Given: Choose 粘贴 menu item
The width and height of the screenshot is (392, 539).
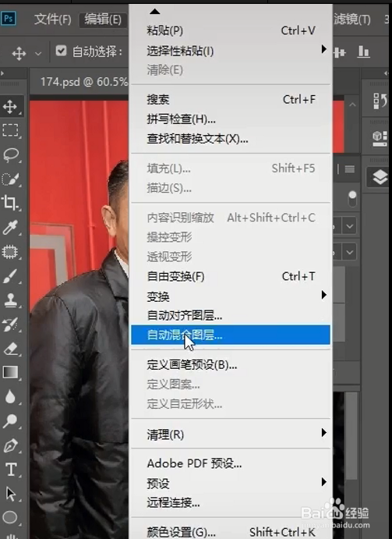Looking at the screenshot, I should point(231,30).
